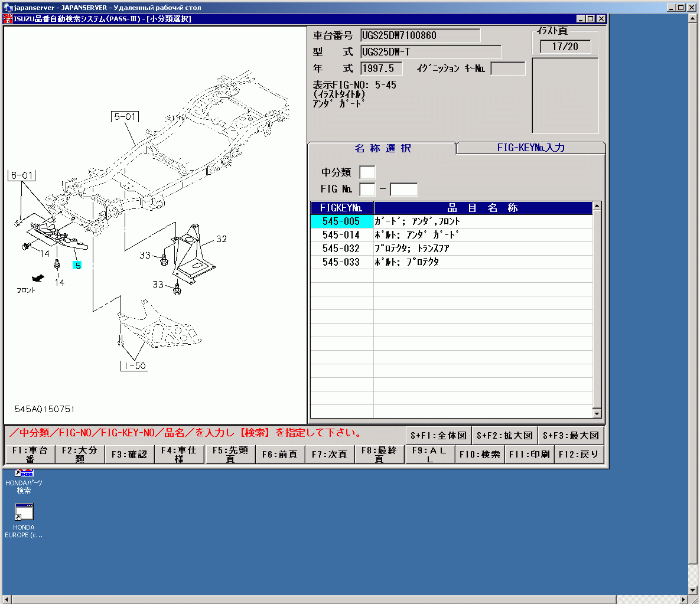
Task: Click the 1-50 reference box in the diagram
Action: [x=134, y=366]
